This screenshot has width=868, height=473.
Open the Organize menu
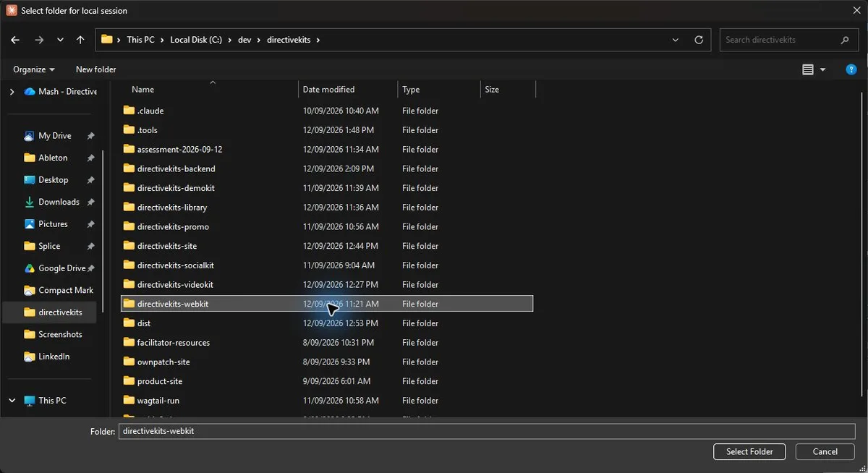(34, 69)
